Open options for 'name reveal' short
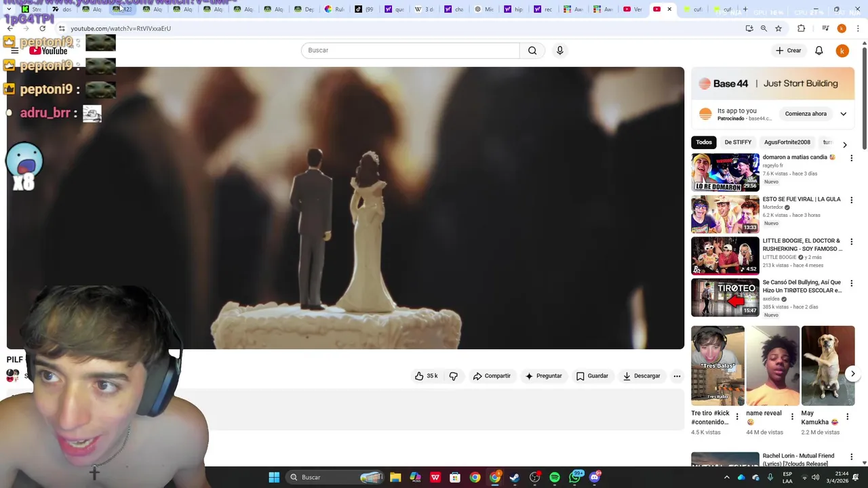This screenshot has height=488, width=868. tap(792, 417)
